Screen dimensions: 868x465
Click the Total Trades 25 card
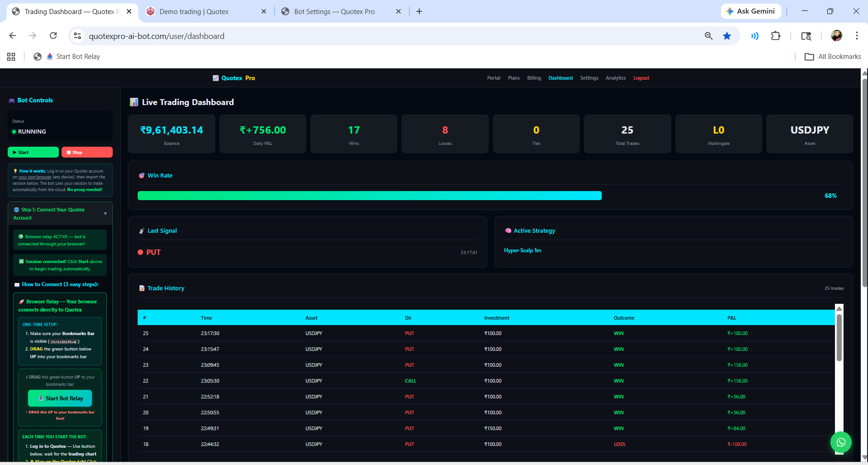point(627,134)
